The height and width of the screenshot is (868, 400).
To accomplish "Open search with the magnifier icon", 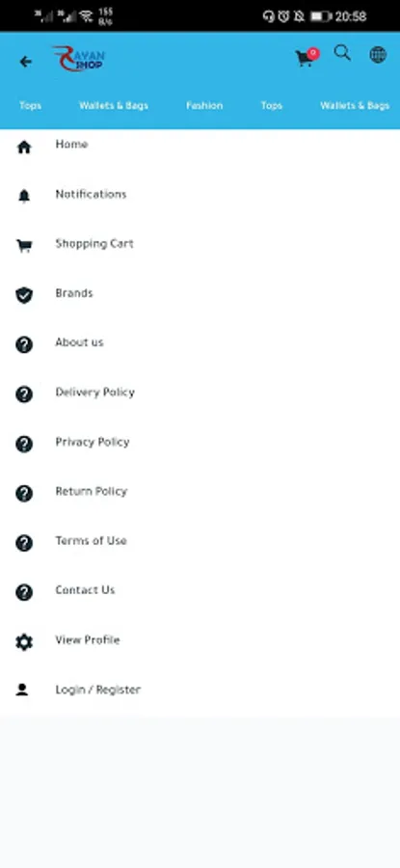I will (x=342, y=53).
